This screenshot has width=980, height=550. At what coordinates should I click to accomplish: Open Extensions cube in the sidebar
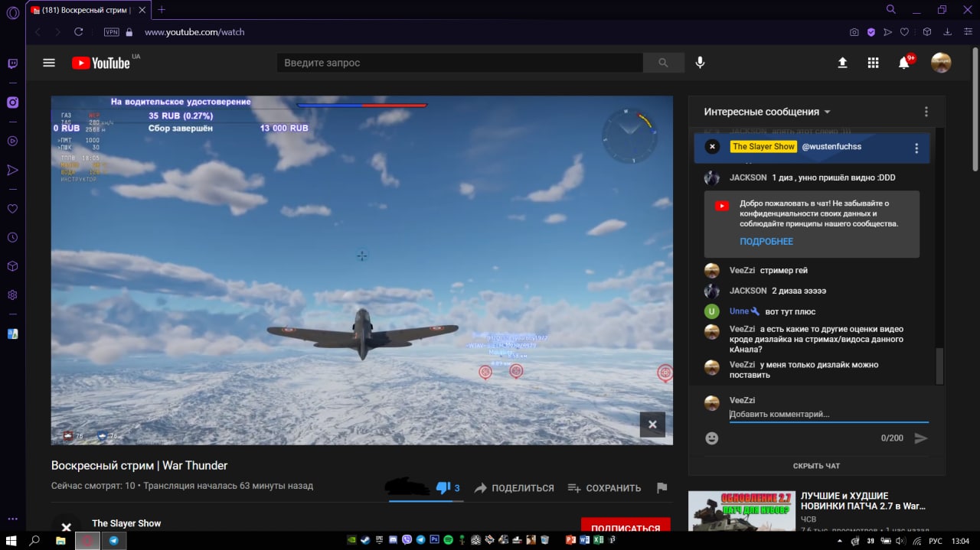(12, 266)
